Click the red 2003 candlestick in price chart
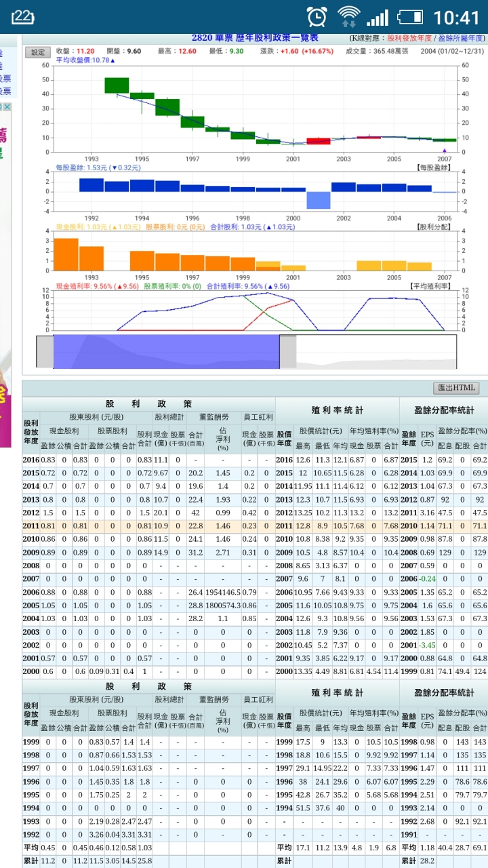Image resolution: width=488 pixels, height=868 pixels. [x=318, y=141]
